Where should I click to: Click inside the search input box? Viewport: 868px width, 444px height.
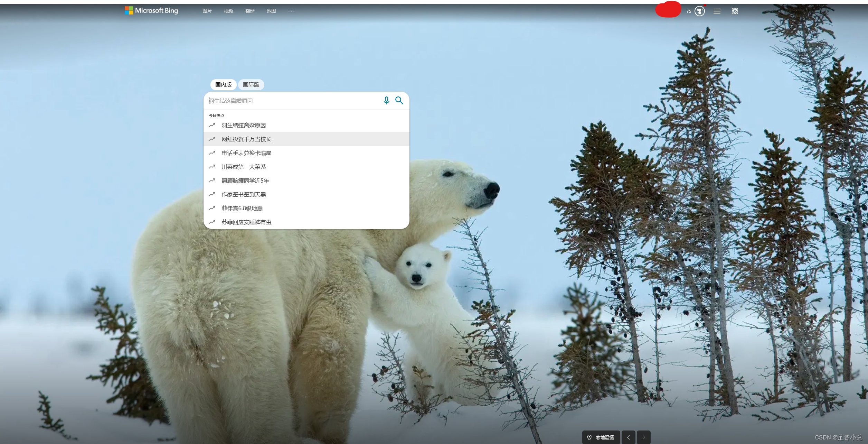pos(294,101)
